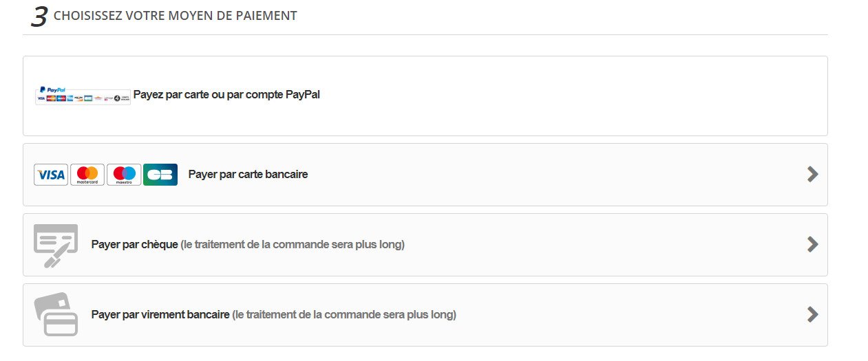Viewport: 868px width, 361px height.
Task: Click the PayPal accepted cards logo strip
Action: tap(83, 98)
